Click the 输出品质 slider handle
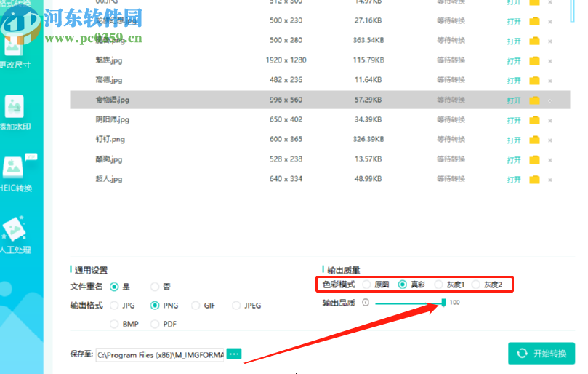The height and width of the screenshot is (374, 588). tap(443, 302)
